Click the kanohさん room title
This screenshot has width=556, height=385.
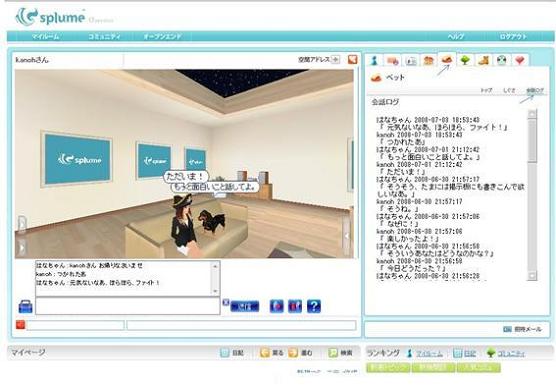click(32, 60)
